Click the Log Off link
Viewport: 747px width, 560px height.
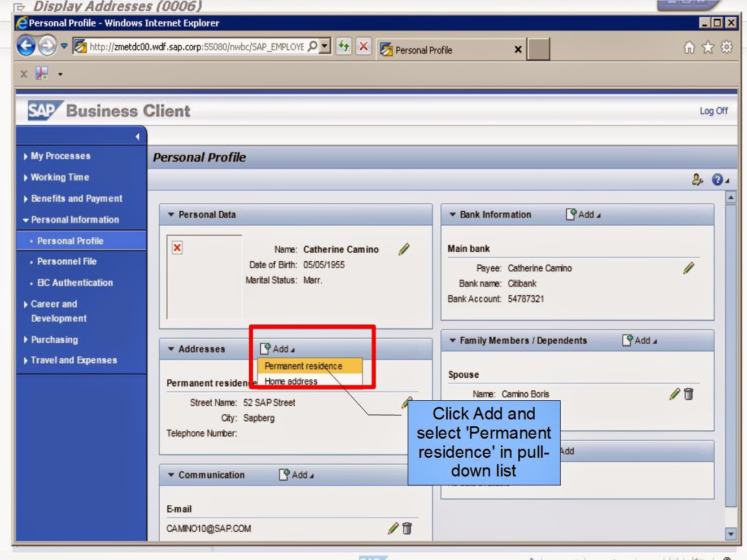pyautogui.click(x=714, y=111)
